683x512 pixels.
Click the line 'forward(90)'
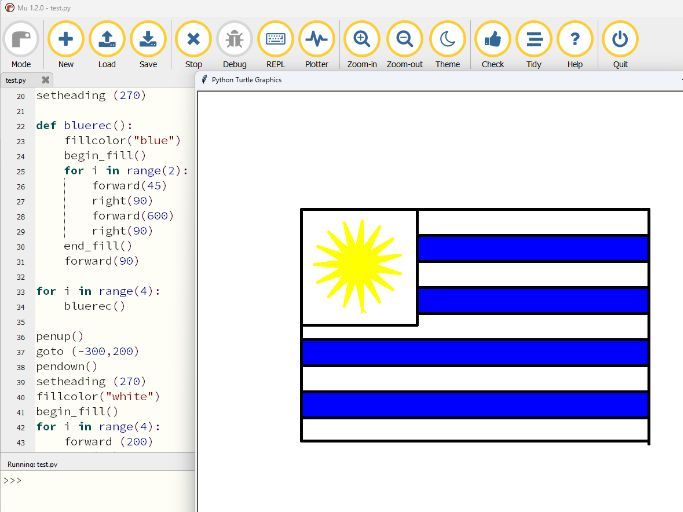pos(101,261)
